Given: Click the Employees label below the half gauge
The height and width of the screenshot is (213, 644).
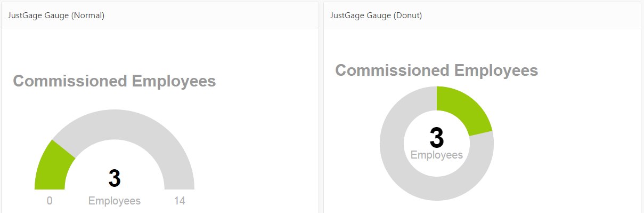Looking at the screenshot, I should 115,201.
